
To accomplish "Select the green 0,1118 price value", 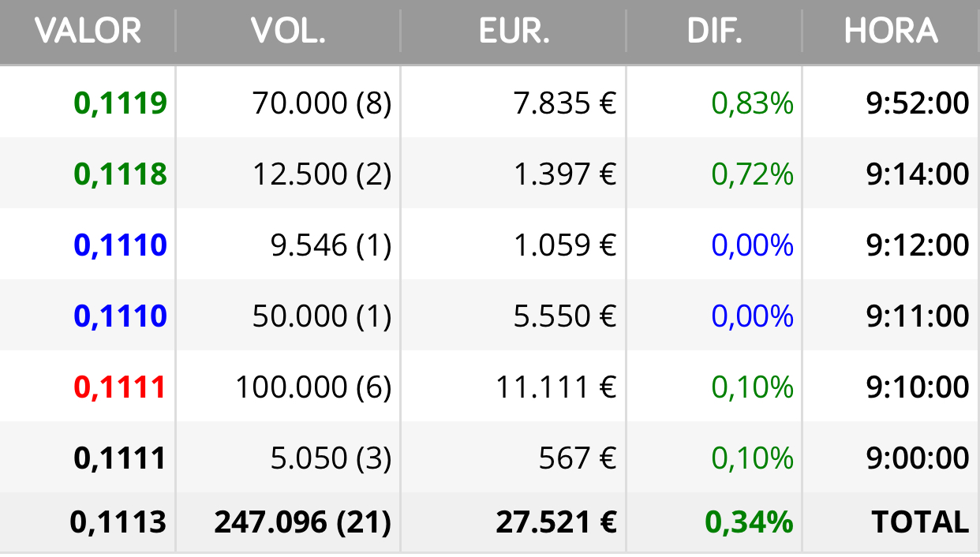I will [x=121, y=174].
